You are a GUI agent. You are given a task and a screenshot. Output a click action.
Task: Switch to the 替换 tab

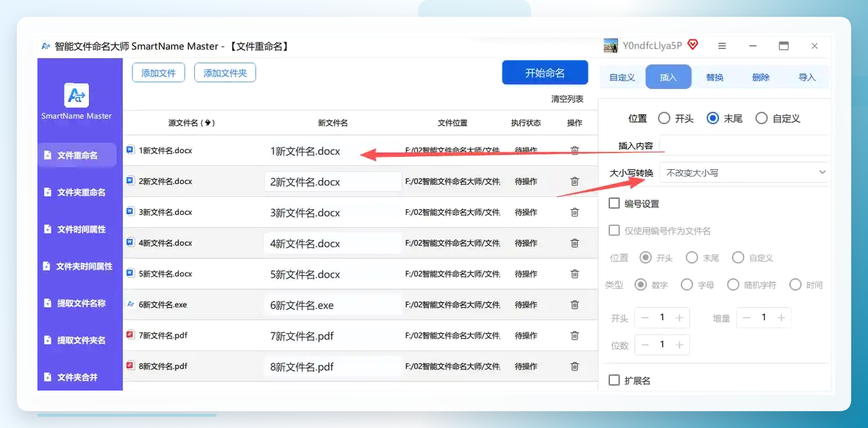(x=715, y=77)
